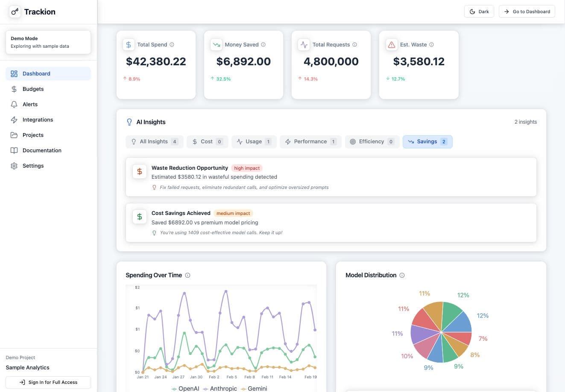Click the Alerts bell icon
Screen dimensions: 565x392
(13, 104)
